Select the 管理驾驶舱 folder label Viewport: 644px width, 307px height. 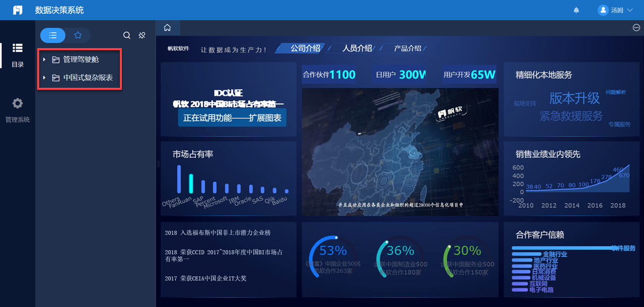81,60
